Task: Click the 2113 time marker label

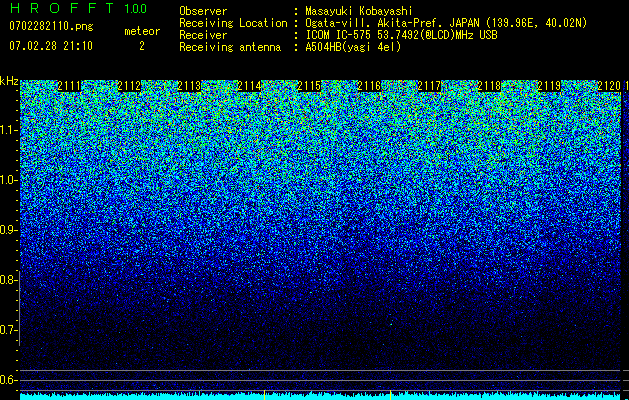Action: (189, 86)
